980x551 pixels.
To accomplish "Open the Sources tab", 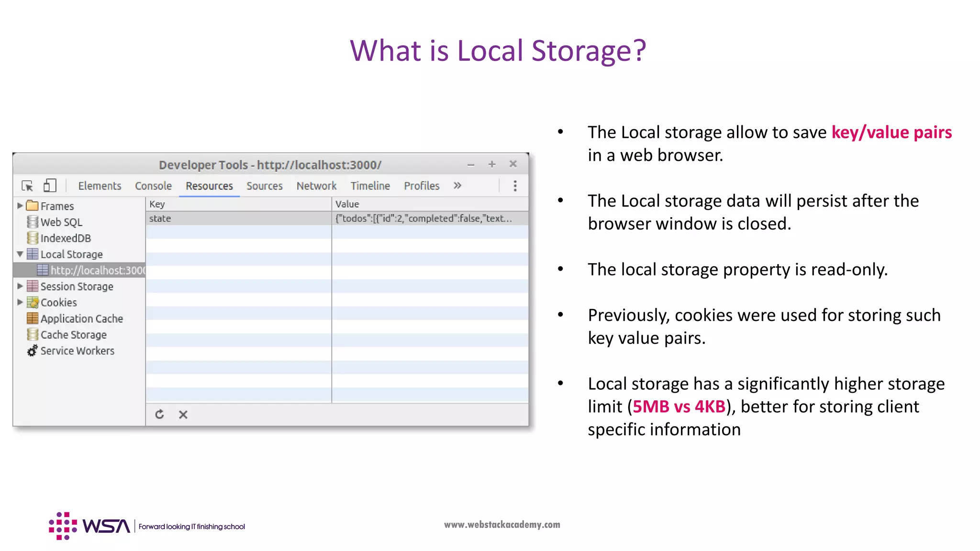I will point(265,186).
